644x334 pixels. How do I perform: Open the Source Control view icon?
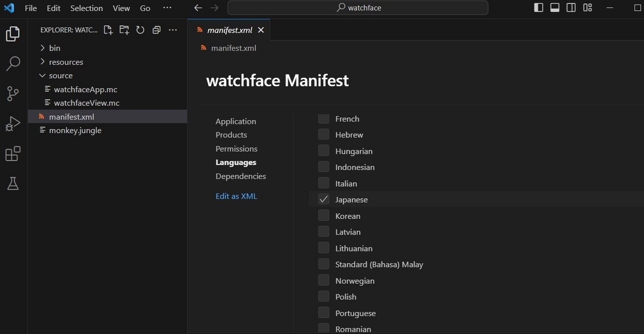click(x=13, y=94)
